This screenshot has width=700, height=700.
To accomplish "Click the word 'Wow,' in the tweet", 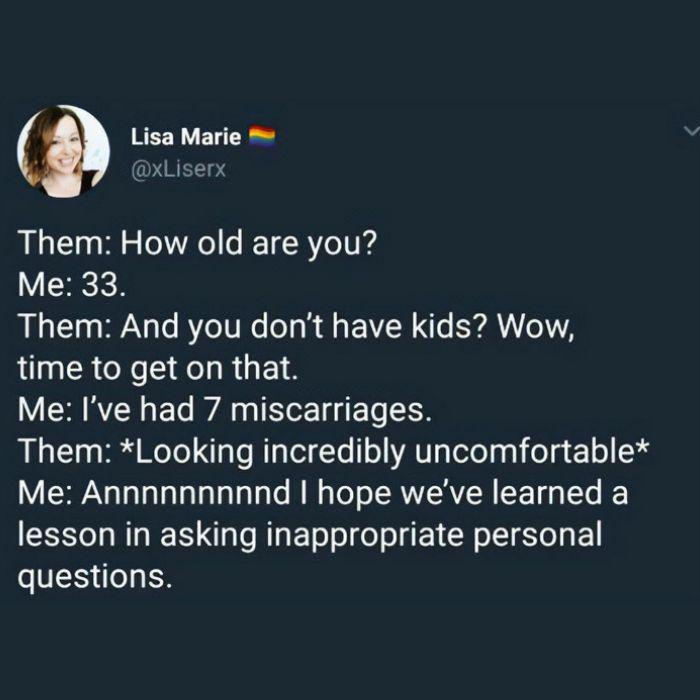I will [x=536, y=327].
